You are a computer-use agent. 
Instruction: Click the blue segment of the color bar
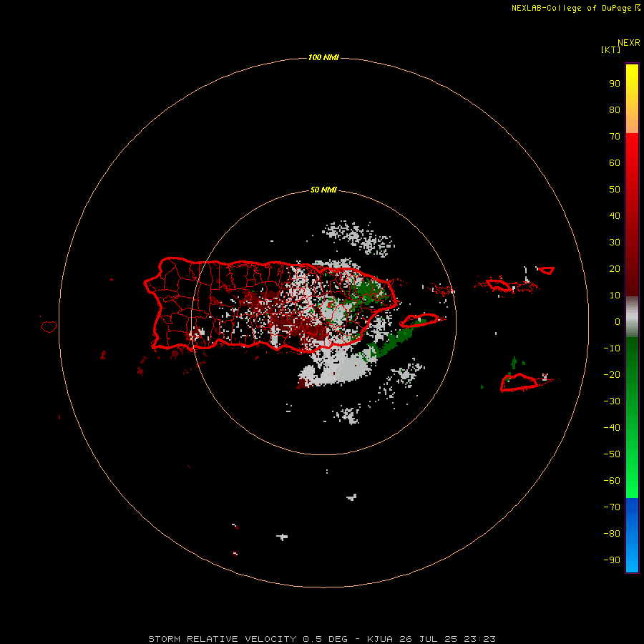point(632,535)
